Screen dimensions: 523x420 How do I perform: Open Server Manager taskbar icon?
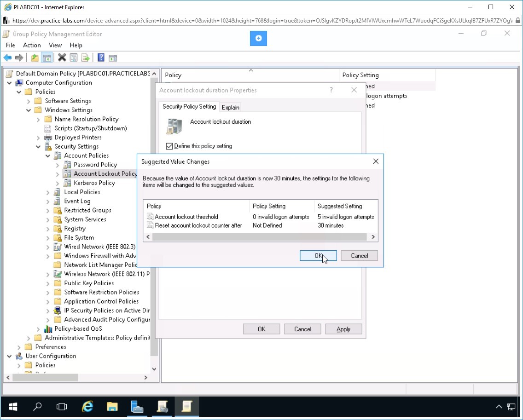[x=137, y=406]
